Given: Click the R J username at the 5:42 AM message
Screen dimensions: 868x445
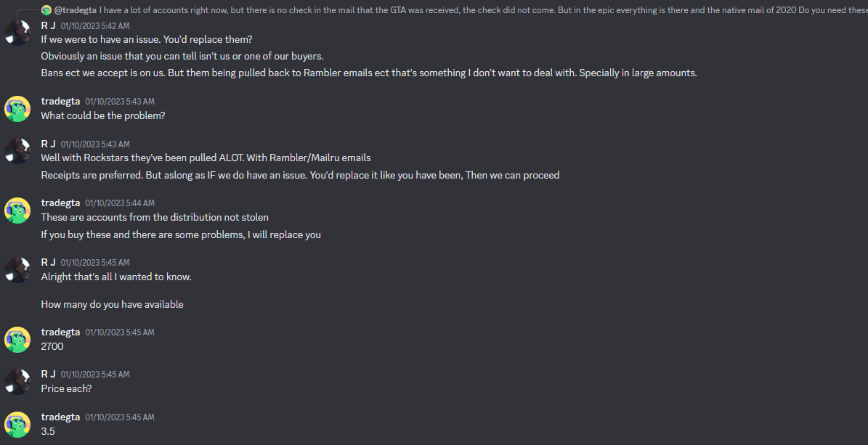Looking at the screenshot, I should (48, 25).
